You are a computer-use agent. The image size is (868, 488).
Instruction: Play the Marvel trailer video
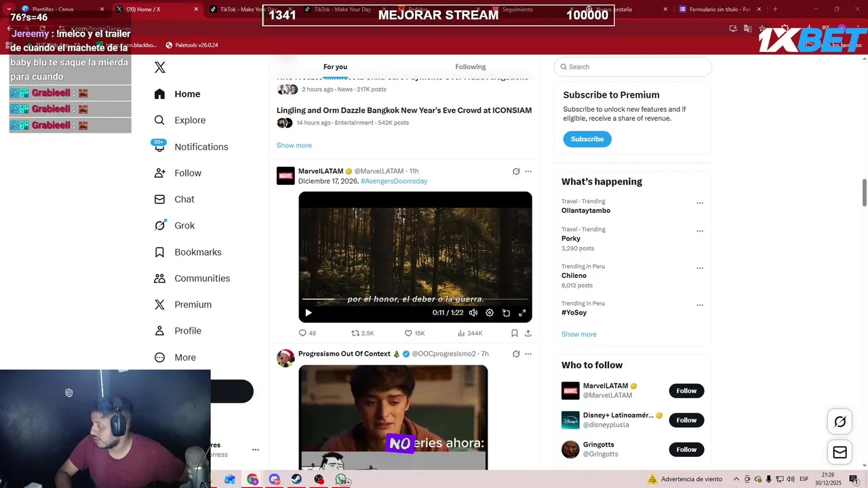pyautogui.click(x=308, y=312)
